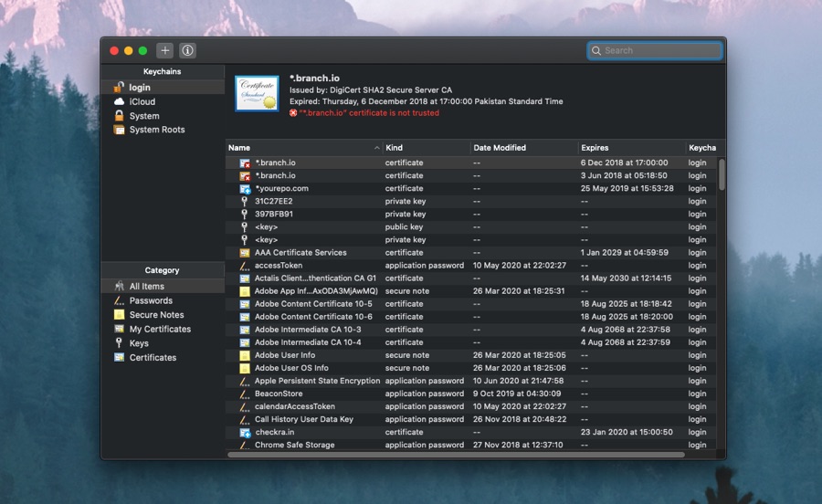Select the System Roots keychain
The height and width of the screenshot is (504, 822).
click(x=163, y=130)
